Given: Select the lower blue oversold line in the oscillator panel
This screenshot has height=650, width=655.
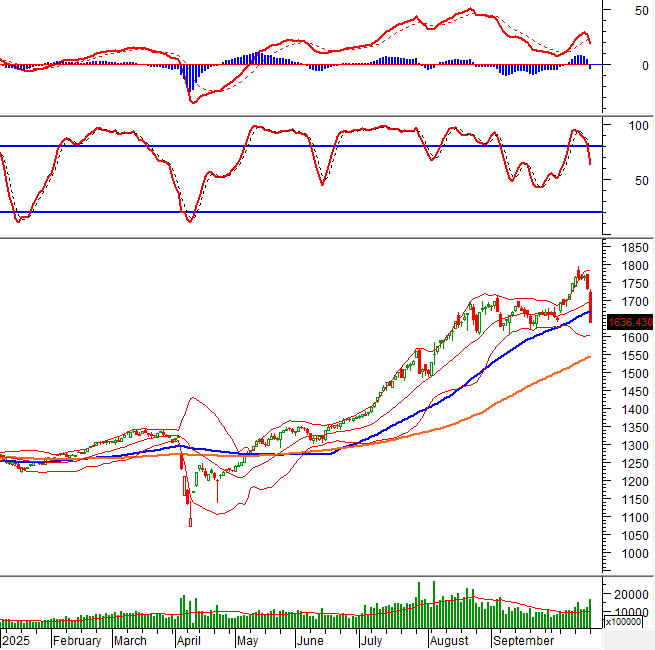Looking at the screenshot, I should tap(300, 212).
